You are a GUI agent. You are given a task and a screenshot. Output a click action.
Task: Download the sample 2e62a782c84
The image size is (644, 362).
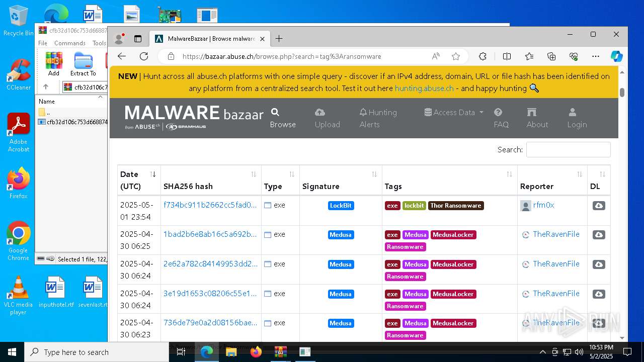point(599,264)
